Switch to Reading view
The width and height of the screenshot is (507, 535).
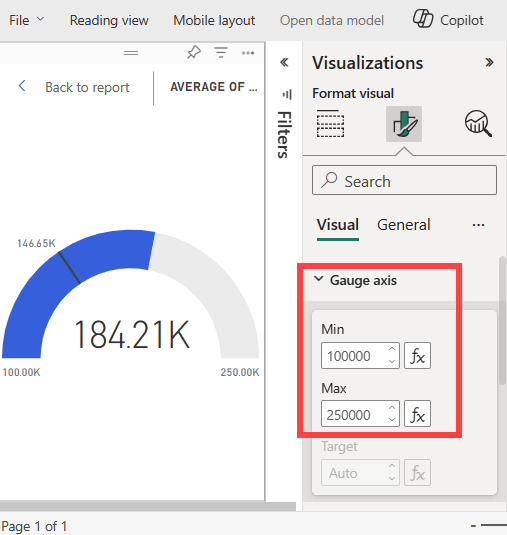[109, 20]
